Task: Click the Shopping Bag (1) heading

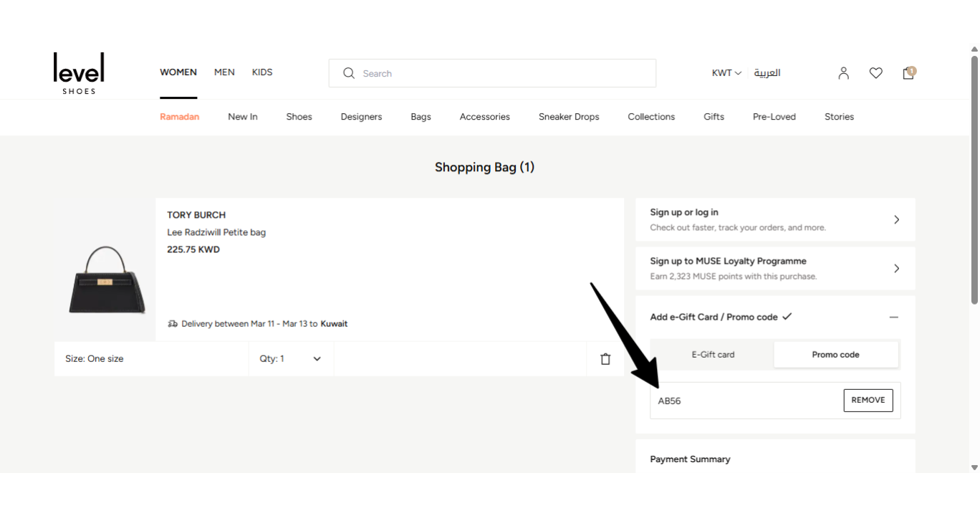Action: pyautogui.click(x=485, y=168)
